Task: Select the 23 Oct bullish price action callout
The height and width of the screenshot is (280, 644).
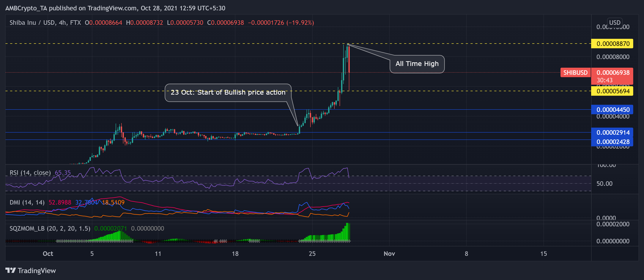Action: 228,93
